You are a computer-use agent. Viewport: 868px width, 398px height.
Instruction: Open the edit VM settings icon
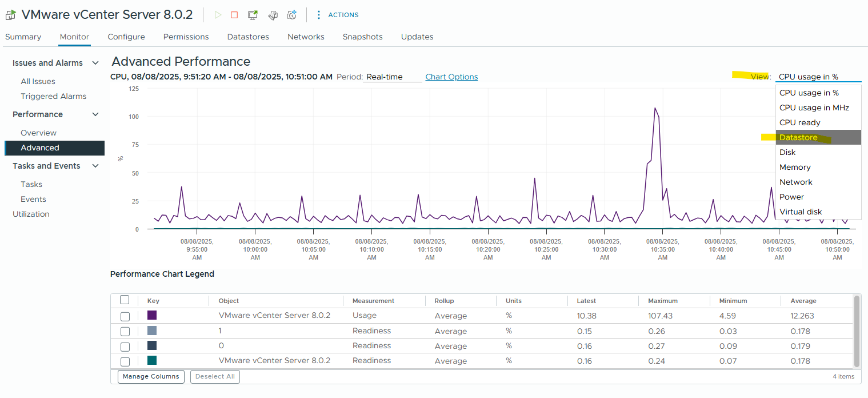point(273,15)
